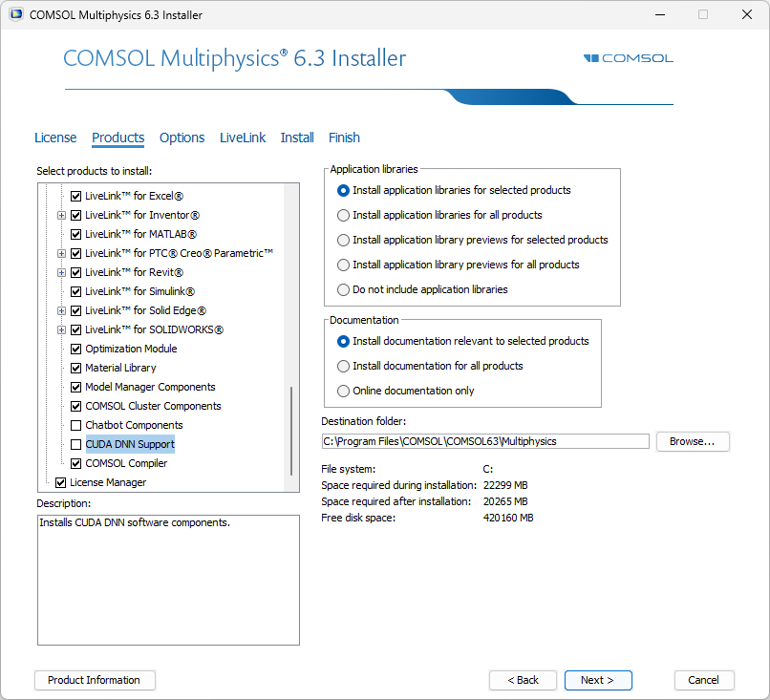This screenshot has width=770, height=700.
Task: Select Do not include application libraries
Action: point(343,290)
